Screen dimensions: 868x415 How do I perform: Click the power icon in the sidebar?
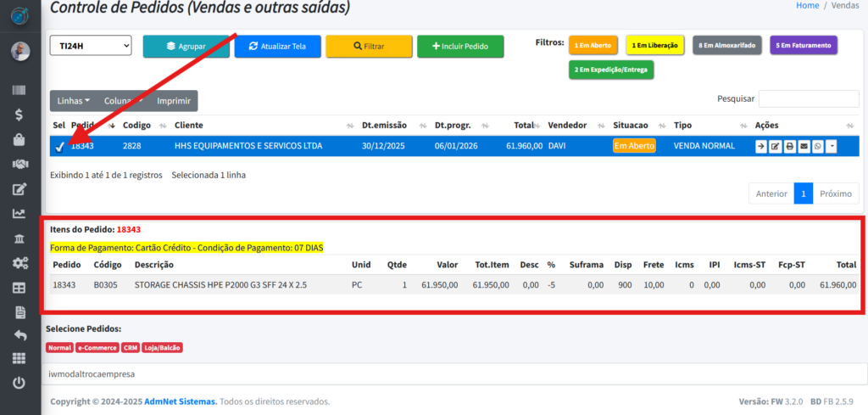[19, 383]
